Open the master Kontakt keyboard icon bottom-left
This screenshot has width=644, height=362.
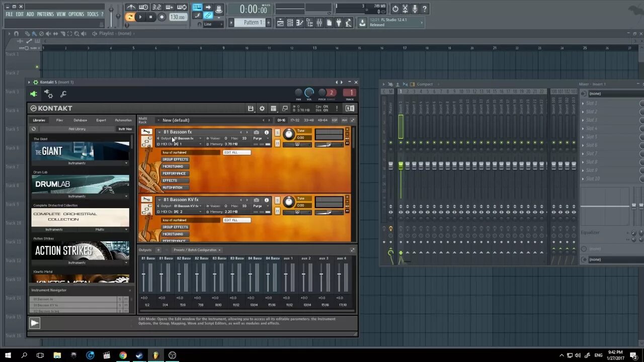[x=34, y=323]
